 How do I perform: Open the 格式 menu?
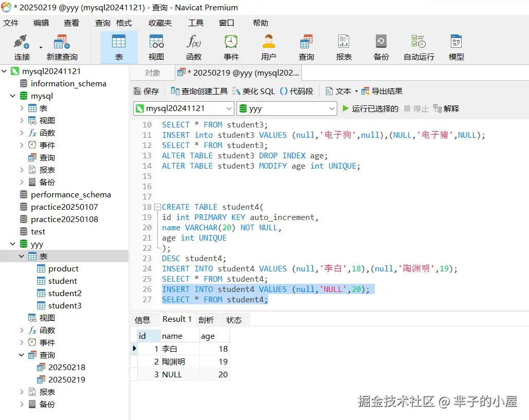coord(124,23)
